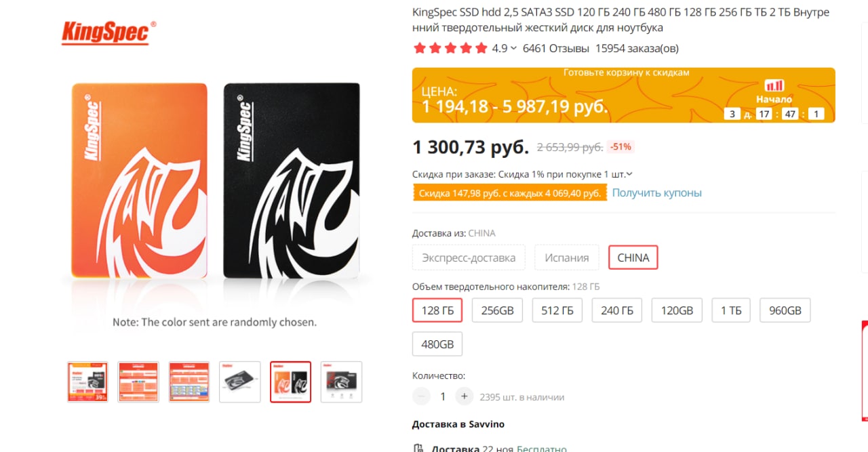Increase quantity with the plus button
The width and height of the screenshot is (868, 452).
465,396
